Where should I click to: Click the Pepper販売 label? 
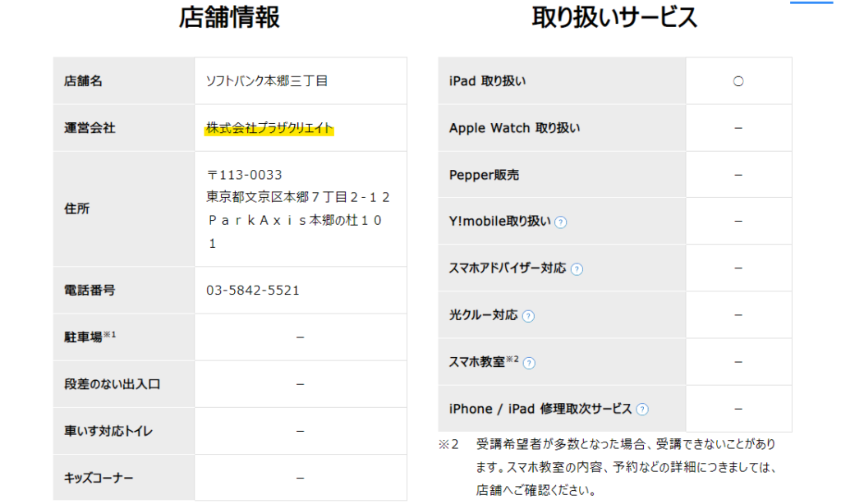[x=484, y=175]
